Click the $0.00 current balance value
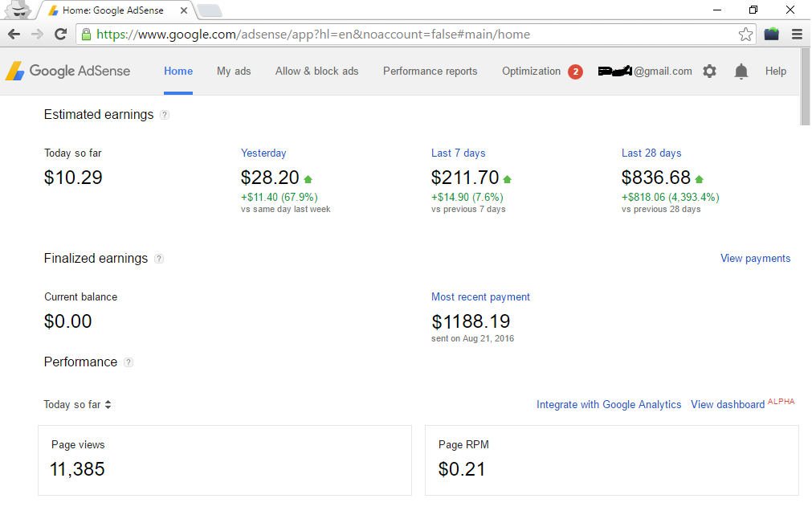 tap(67, 321)
